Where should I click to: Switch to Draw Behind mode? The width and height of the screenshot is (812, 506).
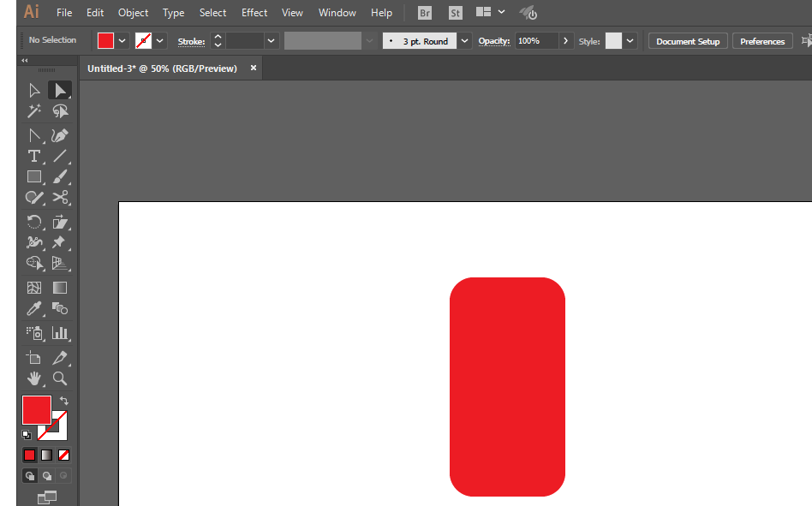coord(47,475)
